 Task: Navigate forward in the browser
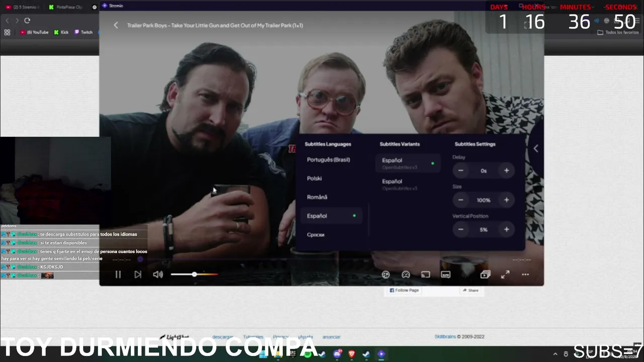tap(17, 21)
